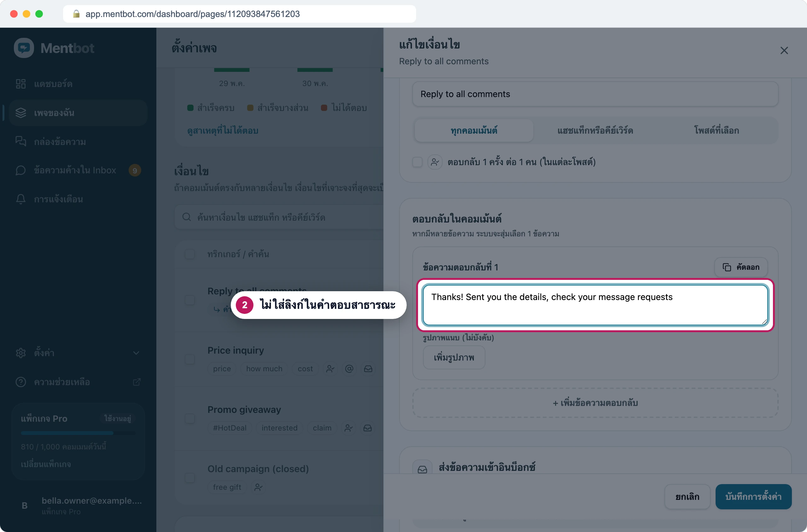The image size is (807, 532).
Task: Open กล่องข้อความ message box icon
Action: (21, 142)
